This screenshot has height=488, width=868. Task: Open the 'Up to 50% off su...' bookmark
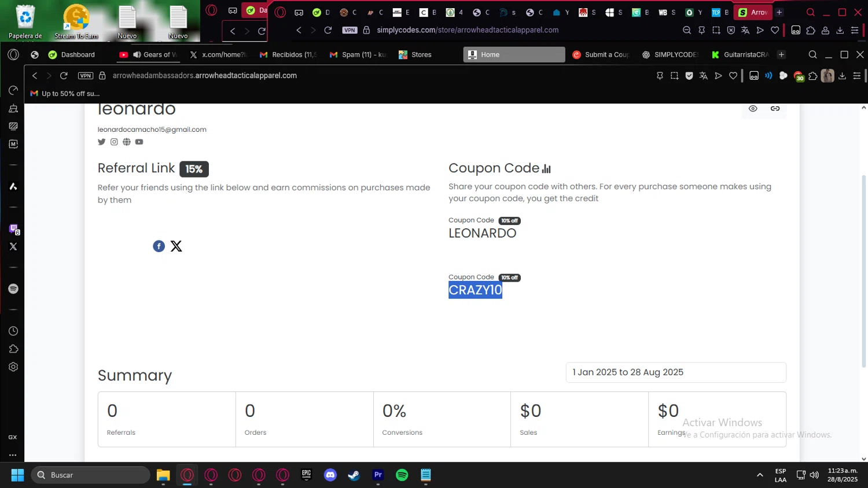click(65, 94)
